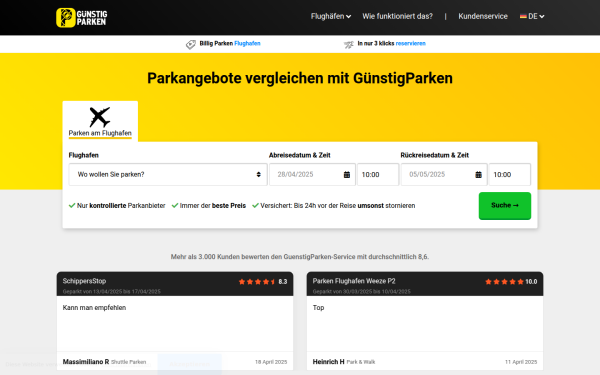Click the GünstigParken logo
Screen dimensions: 600x375
pos(82,18)
